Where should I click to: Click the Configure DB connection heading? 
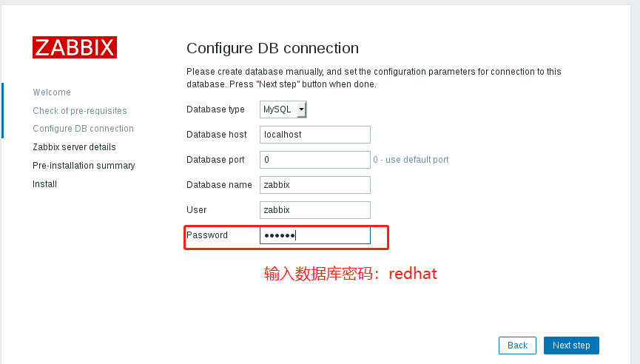[x=273, y=48]
